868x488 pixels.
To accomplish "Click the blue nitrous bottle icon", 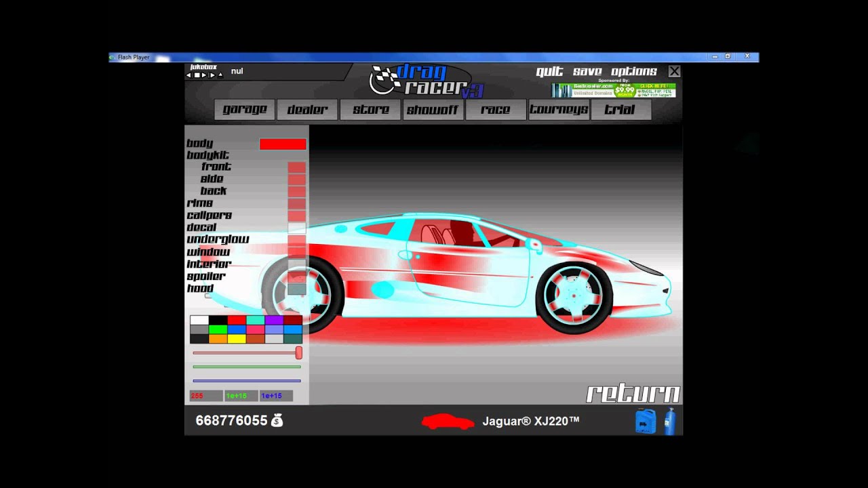I will click(669, 421).
